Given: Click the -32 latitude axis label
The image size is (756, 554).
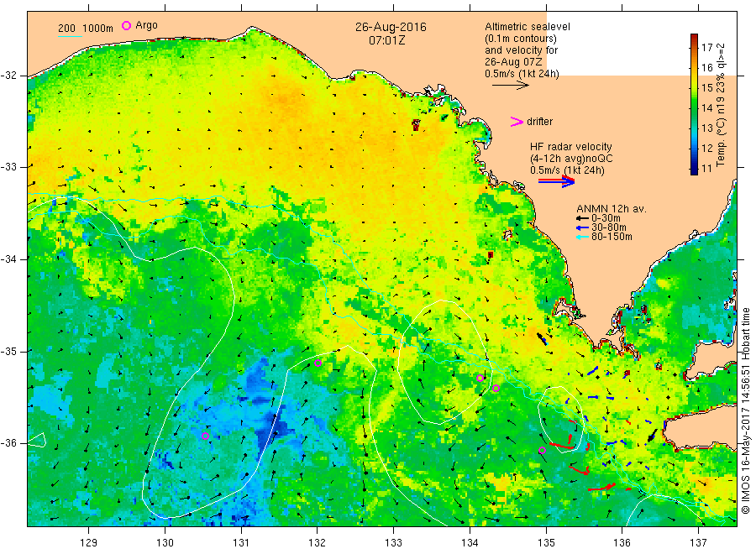Looking at the screenshot, I should [x=8, y=76].
